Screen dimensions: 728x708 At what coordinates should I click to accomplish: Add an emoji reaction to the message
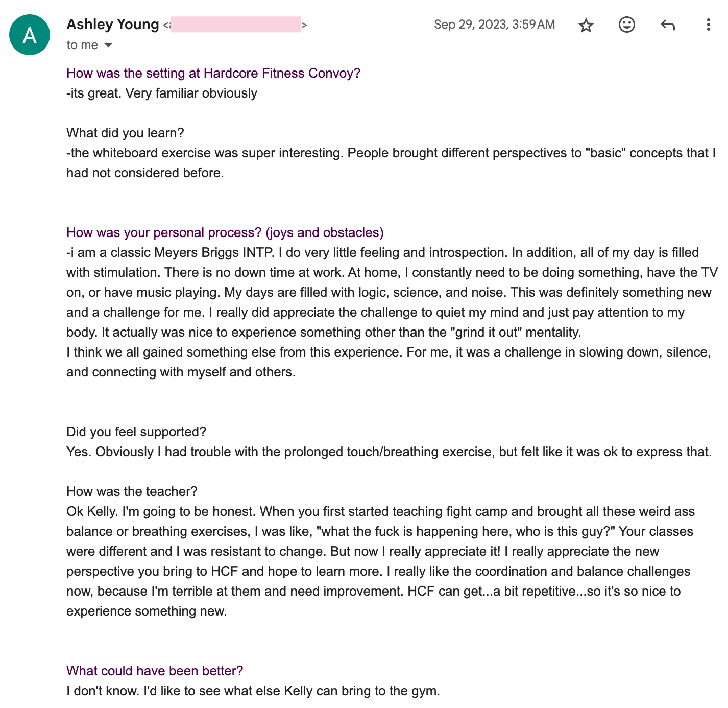pos(627,25)
